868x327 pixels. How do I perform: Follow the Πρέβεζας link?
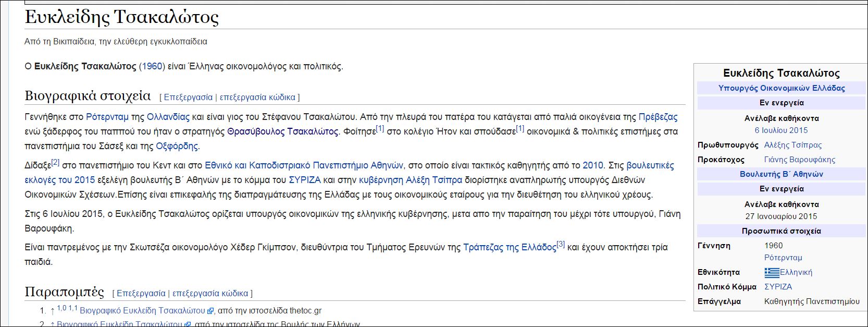[x=658, y=117]
